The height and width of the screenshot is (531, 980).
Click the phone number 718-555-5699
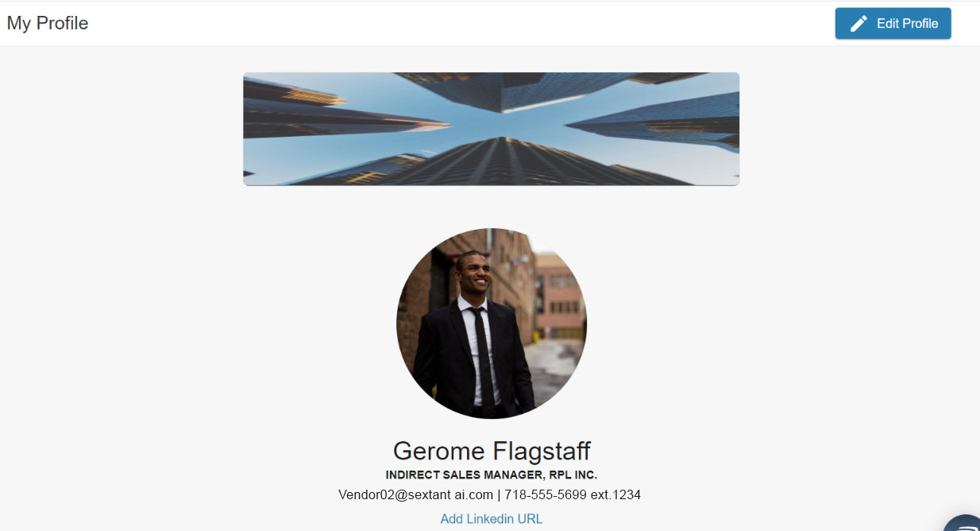point(546,495)
